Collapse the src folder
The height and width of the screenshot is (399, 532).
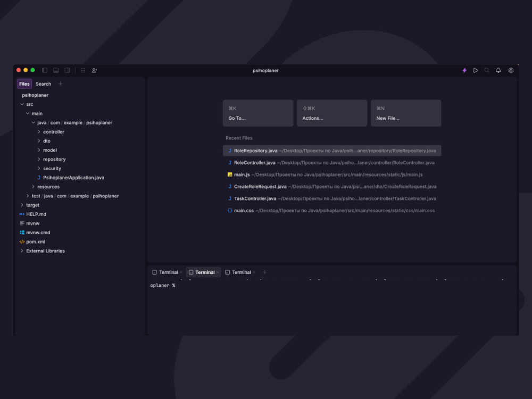(22, 104)
